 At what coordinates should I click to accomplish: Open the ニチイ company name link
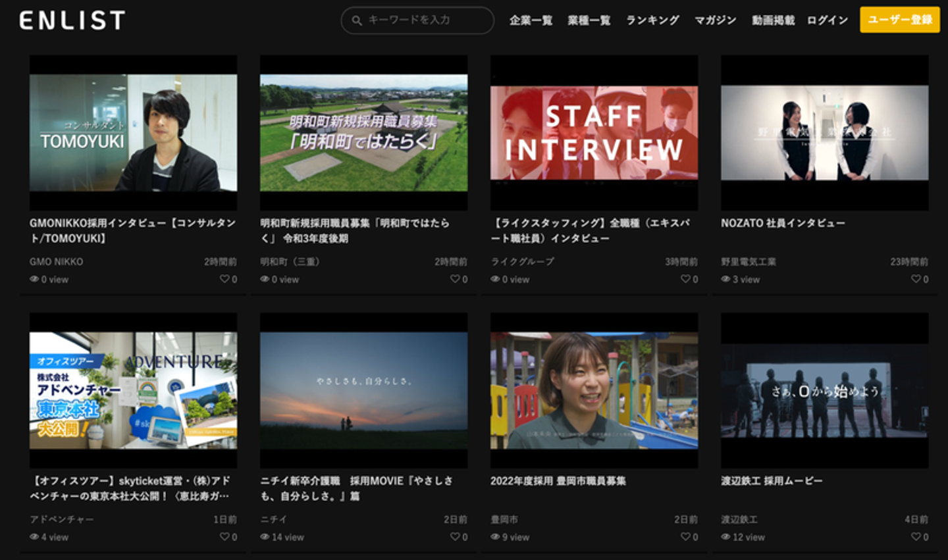coord(273,520)
